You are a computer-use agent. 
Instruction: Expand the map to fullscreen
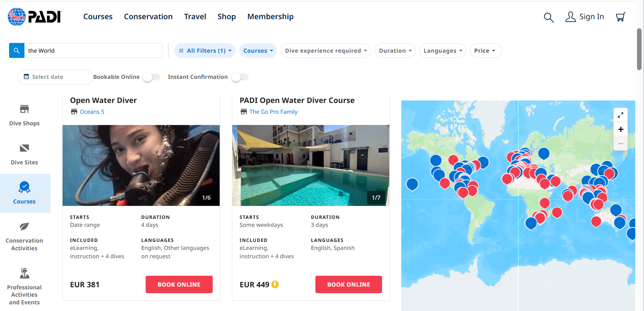[621, 115]
